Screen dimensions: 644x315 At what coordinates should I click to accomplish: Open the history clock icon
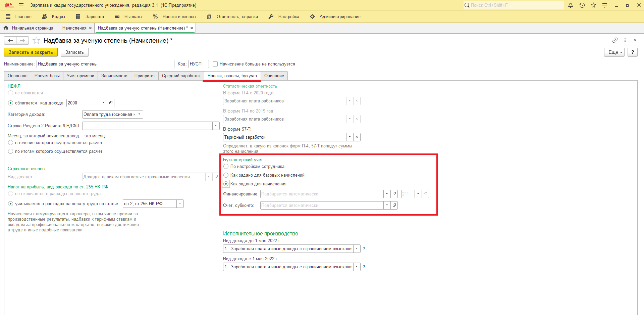[582, 5]
